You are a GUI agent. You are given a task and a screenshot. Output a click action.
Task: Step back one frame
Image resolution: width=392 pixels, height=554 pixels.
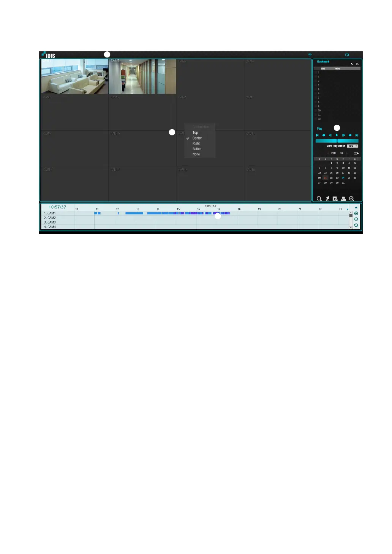pos(330,135)
